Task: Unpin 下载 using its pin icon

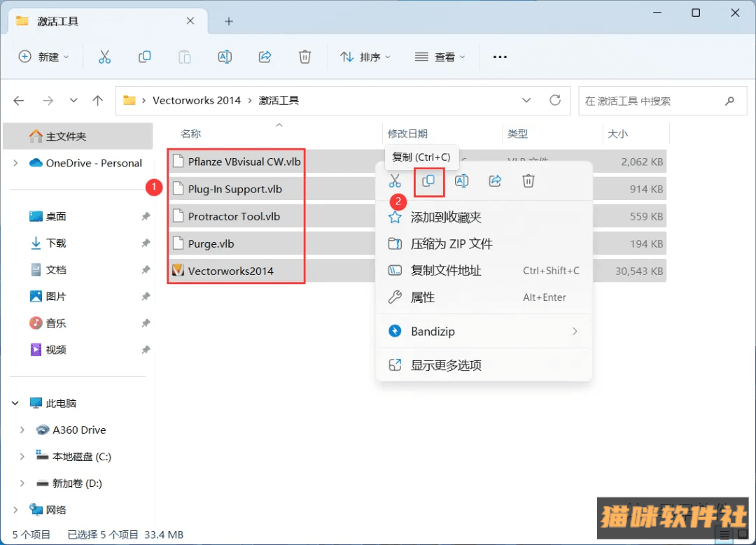Action: [x=146, y=243]
